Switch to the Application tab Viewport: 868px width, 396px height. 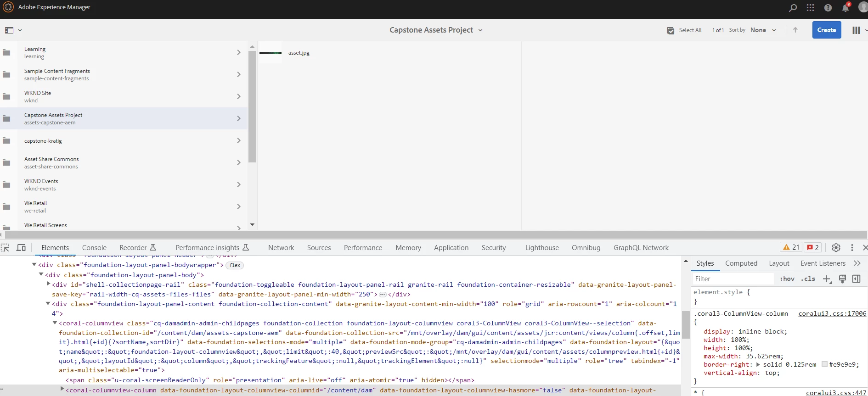coord(451,248)
